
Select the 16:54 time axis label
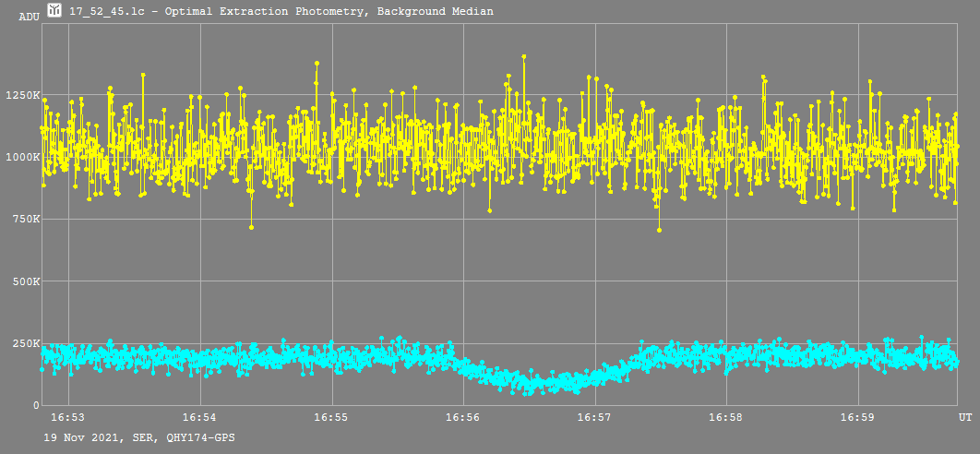pyautogui.click(x=198, y=418)
